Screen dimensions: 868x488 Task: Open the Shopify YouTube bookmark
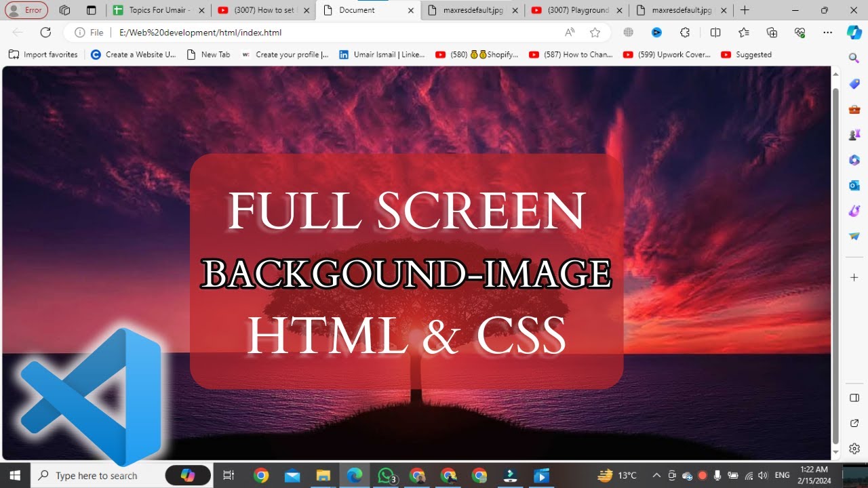point(477,54)
